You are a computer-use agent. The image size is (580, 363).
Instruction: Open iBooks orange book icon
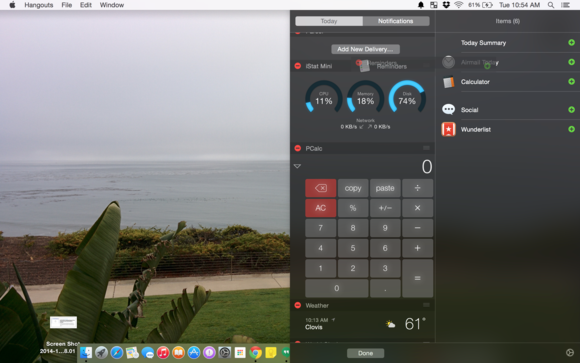[x=178, y=353]
